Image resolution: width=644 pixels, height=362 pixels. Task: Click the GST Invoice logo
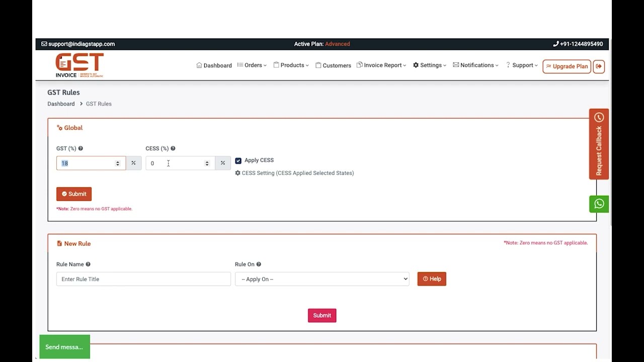[x=79, y=65]
